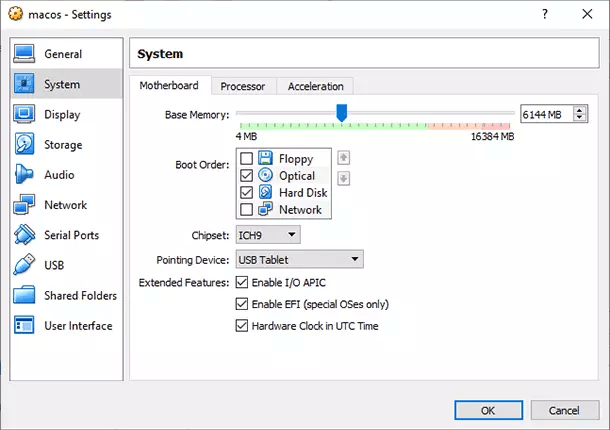This screenshot has height=430, width=610.
Task: Click the VirtualBox gear icon in title bar
Action: (16, 14)
